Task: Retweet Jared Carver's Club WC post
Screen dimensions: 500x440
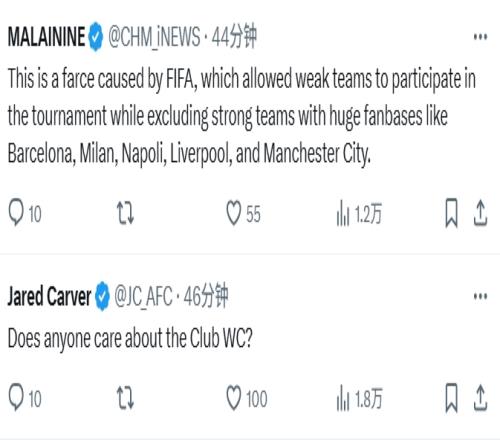Action: (125, 398)
